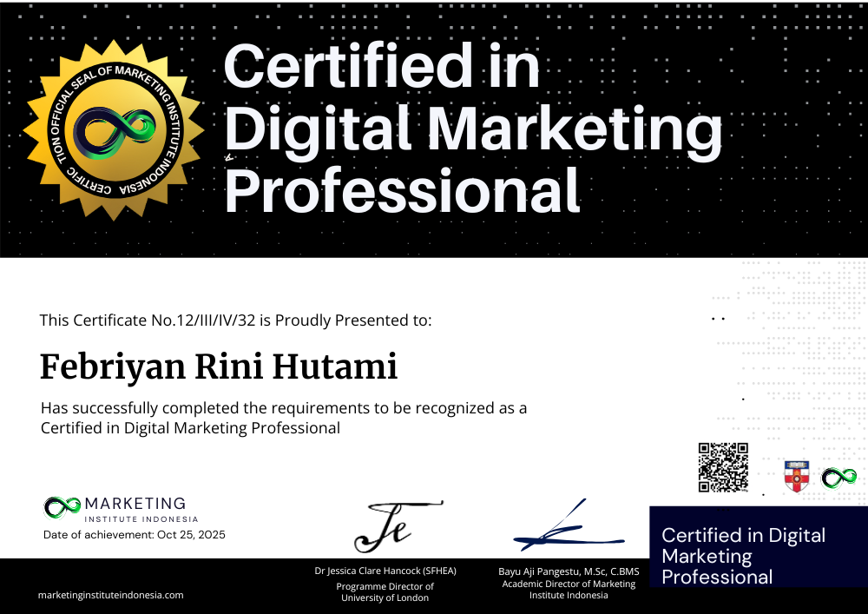The image size is (868, 614).
Task: Click the QR code
Action: coord(723,467)
